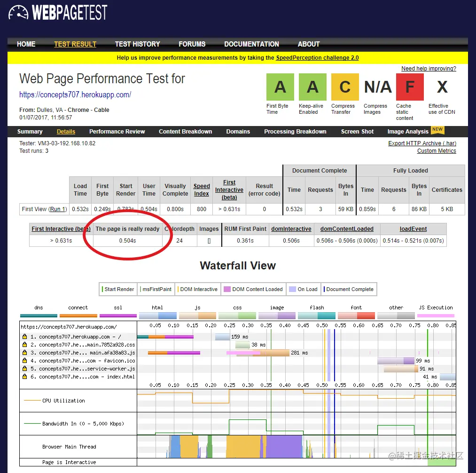Click the 0.504s 'page is really ready' value
This screenshot has height=473, width=476.
pos(127,241)
